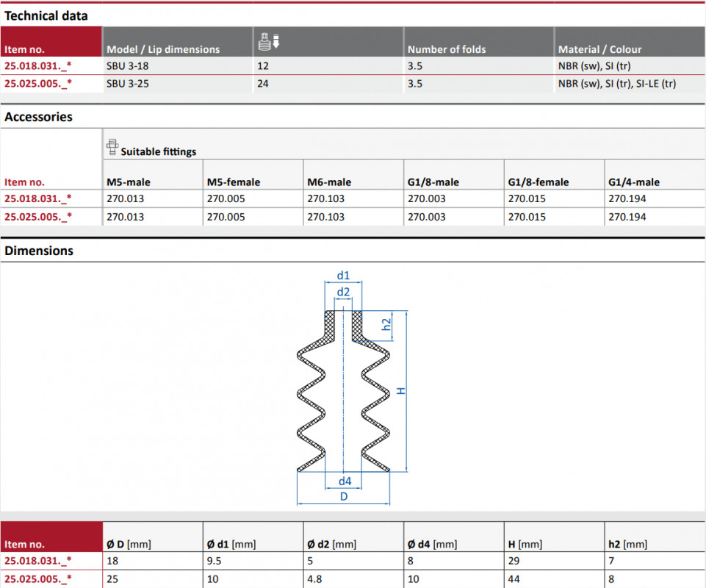This screenshot has width=706, height=588.
Task: Click the "Item no." header in the Accessories table
Action: point(24,182)
